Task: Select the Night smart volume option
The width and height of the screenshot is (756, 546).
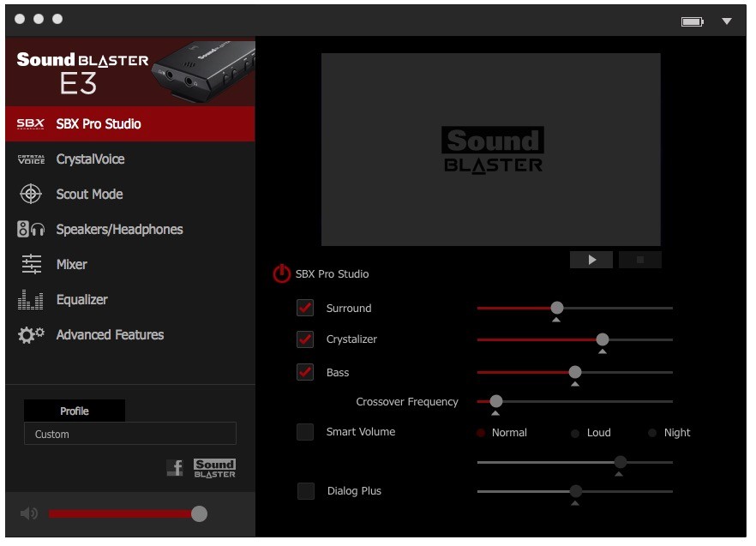Action: pyautogui.click(x=652, y=433)
